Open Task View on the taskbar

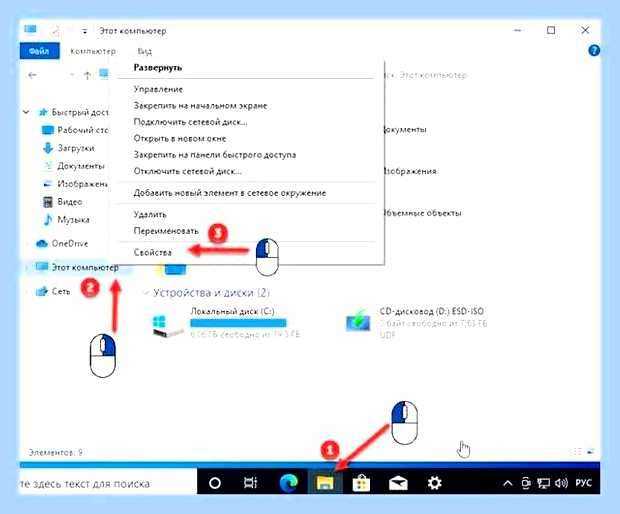click(x=251, y=483)
